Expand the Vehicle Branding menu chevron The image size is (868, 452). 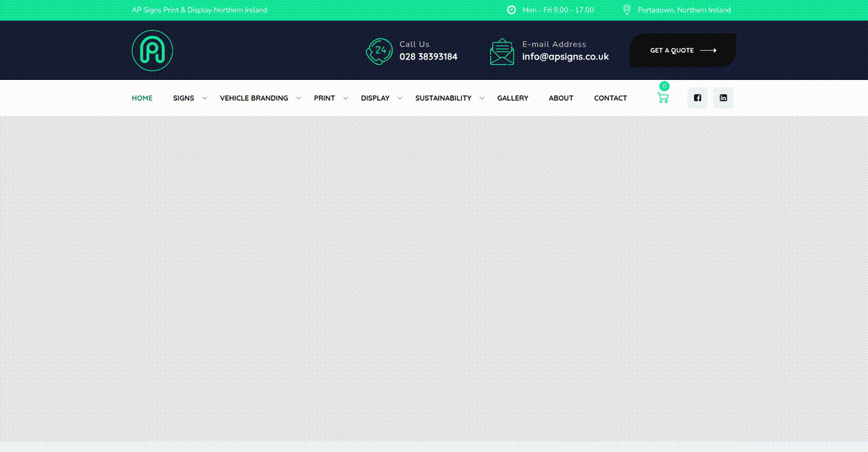(x=298, y=98)
